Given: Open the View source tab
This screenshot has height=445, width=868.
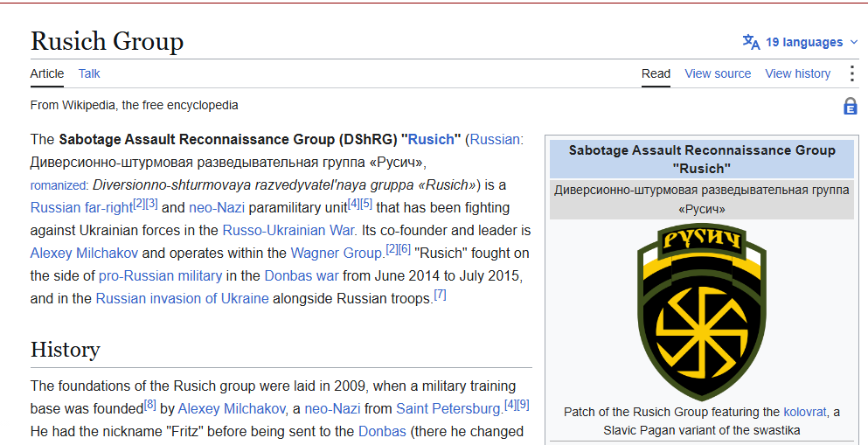Looking at the screenshot, I should (x=718, y=73).
